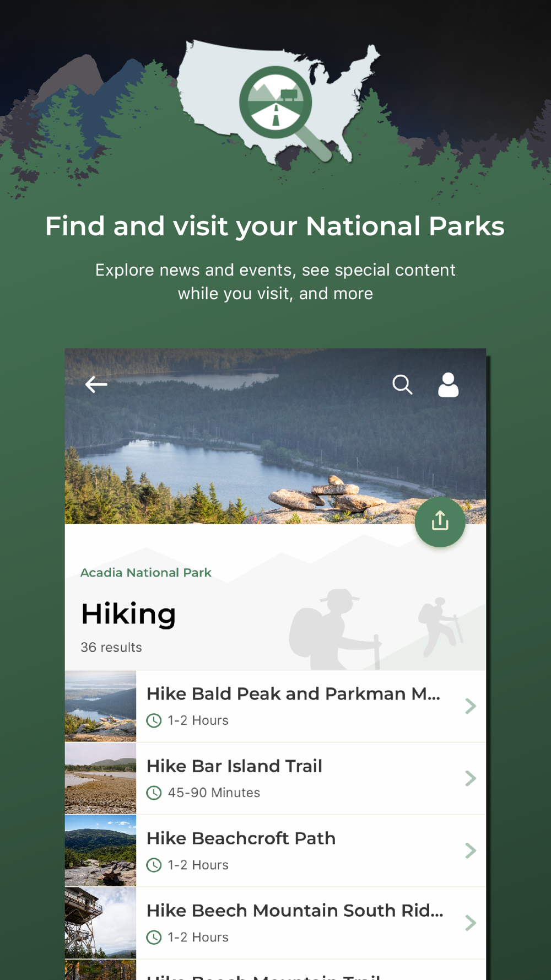Expand the Hike Bar Island Trail chevron
The width and height of the screenshot is (551, 980).
pos(470,778)
